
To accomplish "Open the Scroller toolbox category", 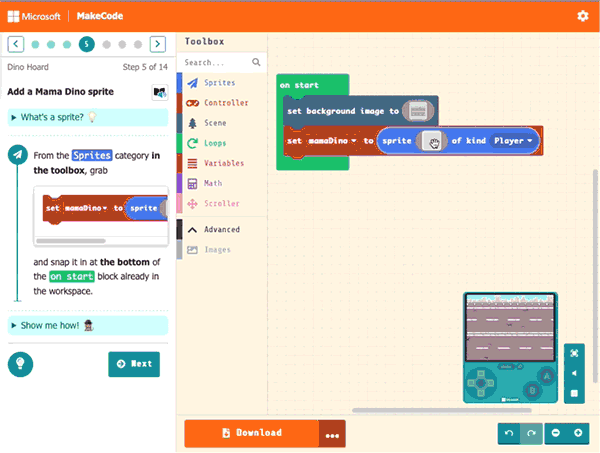I will (222, 204).
